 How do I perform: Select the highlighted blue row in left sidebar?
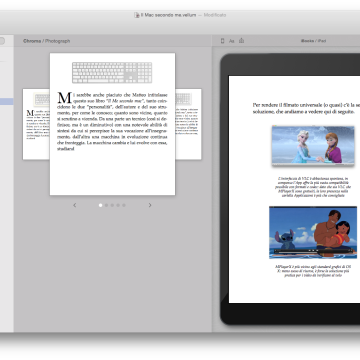pyautogui.click(x=7, y=102)
